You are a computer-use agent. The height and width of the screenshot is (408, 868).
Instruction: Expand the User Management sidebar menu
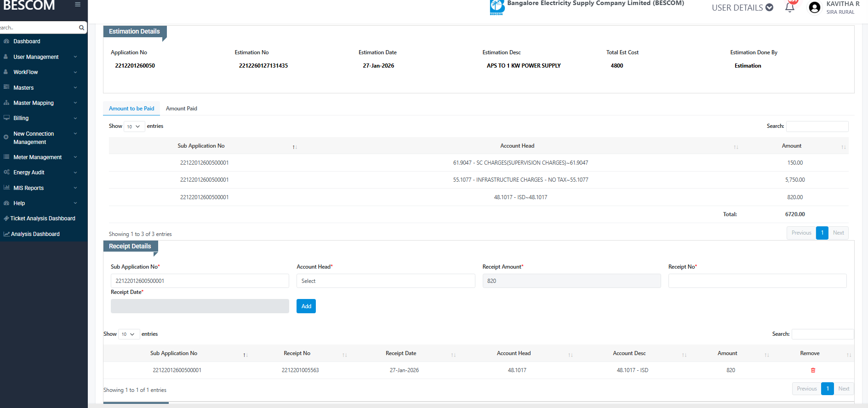tap(36, 57)
